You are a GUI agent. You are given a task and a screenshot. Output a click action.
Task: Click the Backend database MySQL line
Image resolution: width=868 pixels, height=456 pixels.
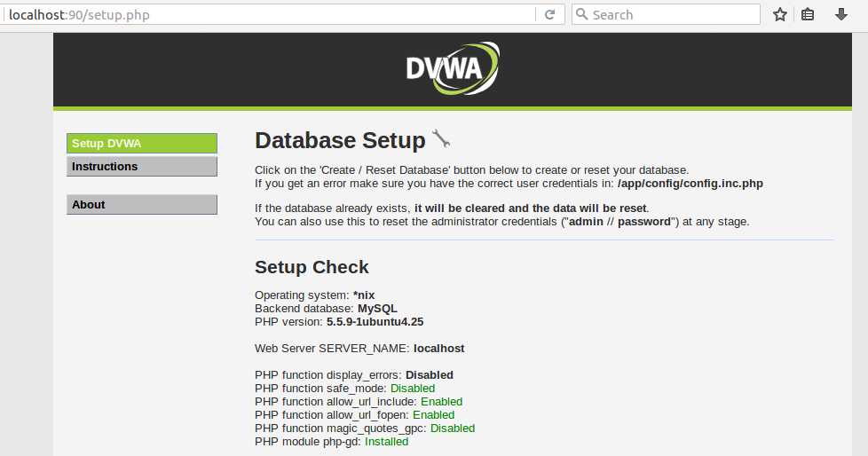tap(326, 309)
